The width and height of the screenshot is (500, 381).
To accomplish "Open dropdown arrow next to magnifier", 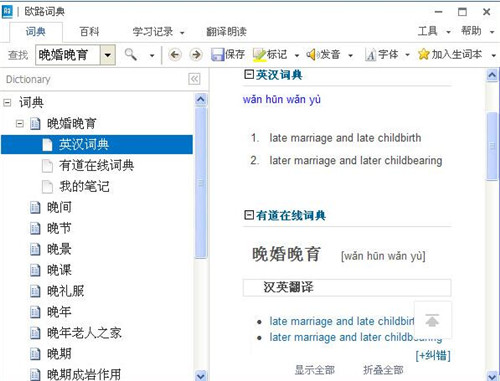I will [x=152, y=55].
